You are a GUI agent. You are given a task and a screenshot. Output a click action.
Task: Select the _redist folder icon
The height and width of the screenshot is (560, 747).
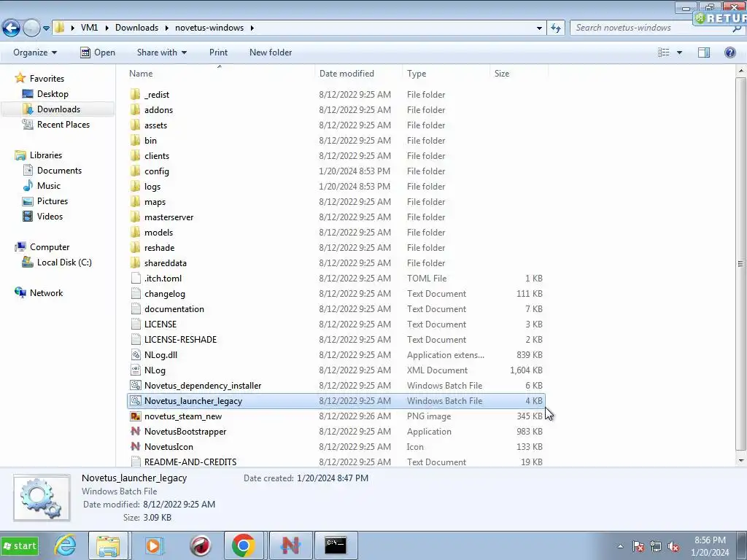point(135,94)
